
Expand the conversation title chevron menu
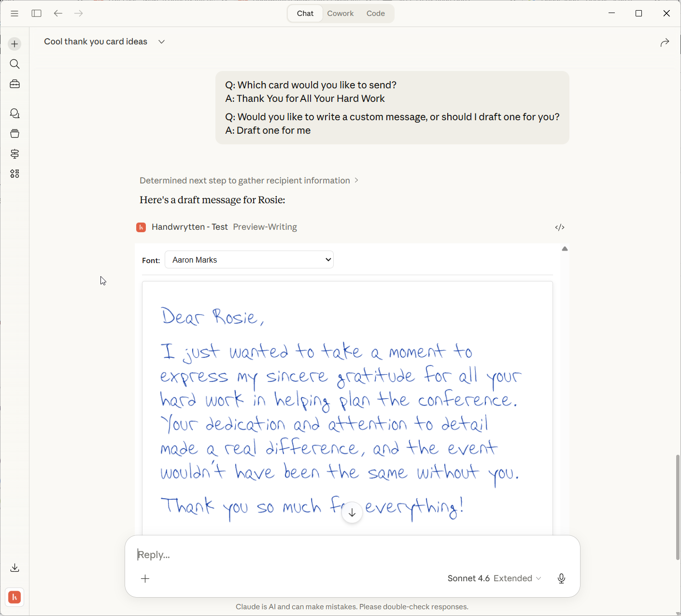(x=162, y=42)
